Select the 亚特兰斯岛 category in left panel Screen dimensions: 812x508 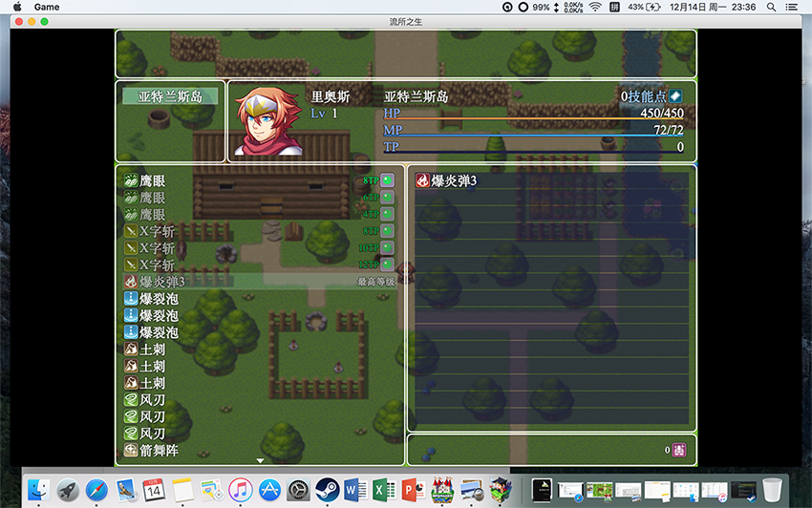pos(170,96)
